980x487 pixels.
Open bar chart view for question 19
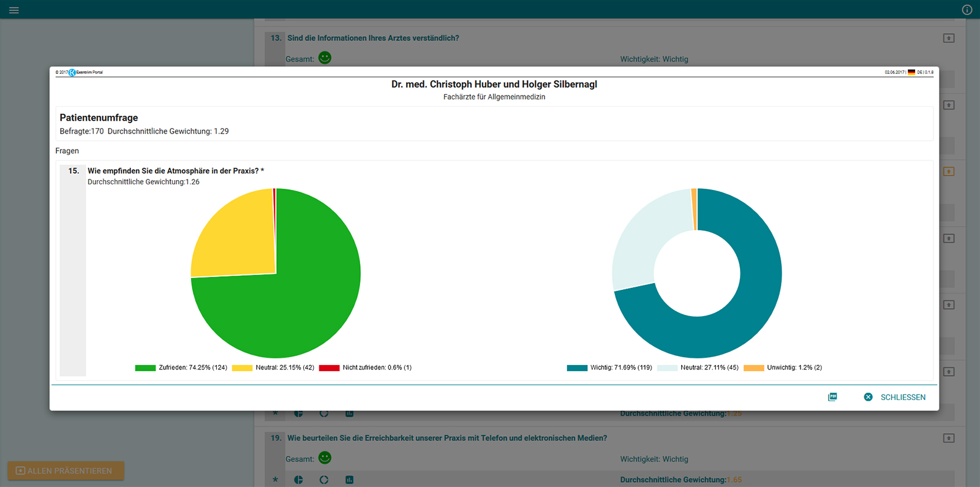coord(349,480)
